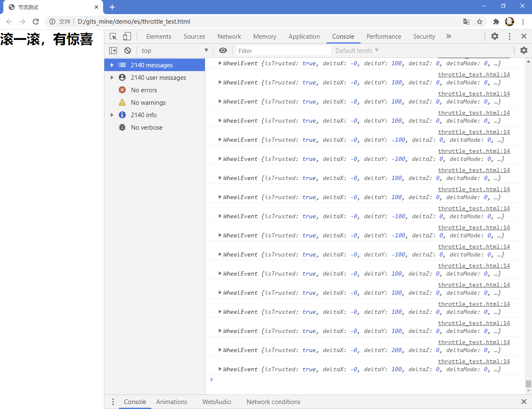Viewport: 532px width, 409px height.
Task: Create a live expression with the eye icon
Action: [223, 50]
